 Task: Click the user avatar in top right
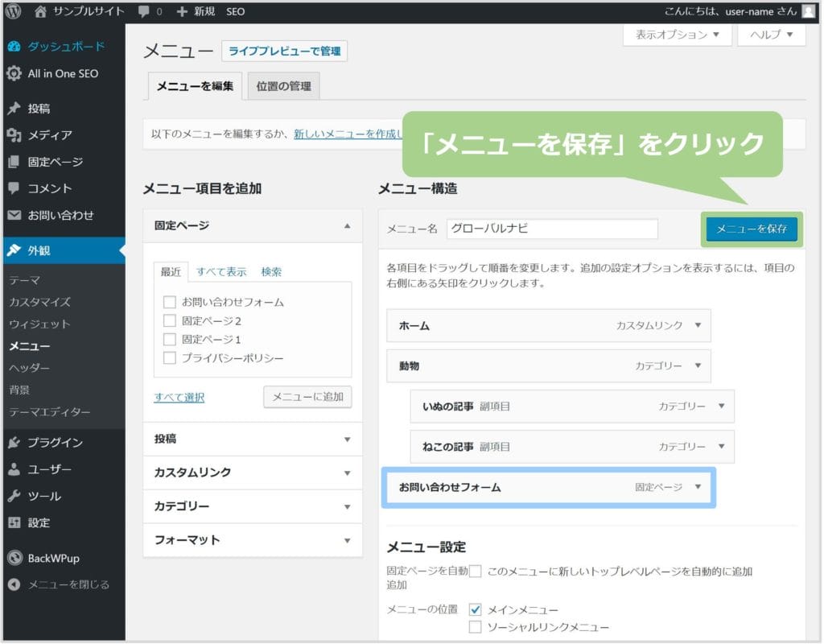click(807, 11)
